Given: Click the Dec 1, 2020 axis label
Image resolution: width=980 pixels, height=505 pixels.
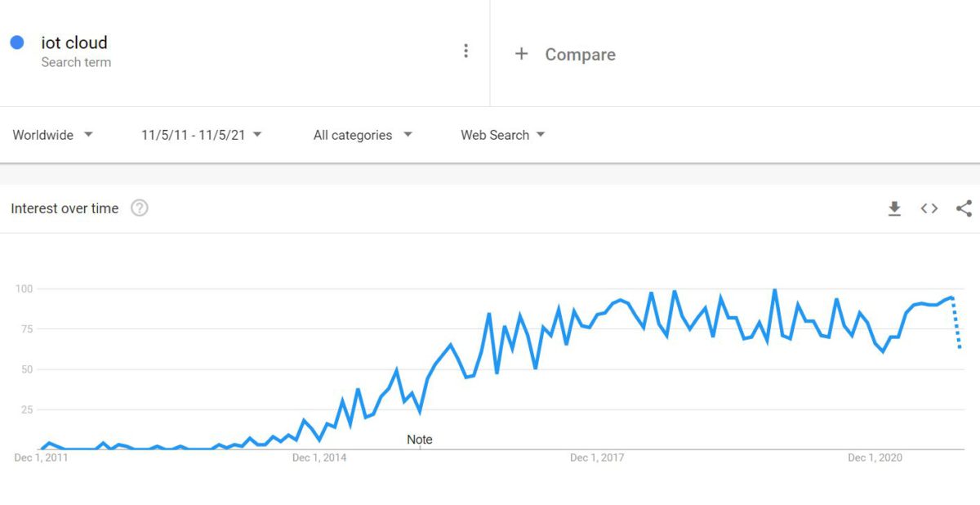Looking at the screenshot, I should [875, 458].
